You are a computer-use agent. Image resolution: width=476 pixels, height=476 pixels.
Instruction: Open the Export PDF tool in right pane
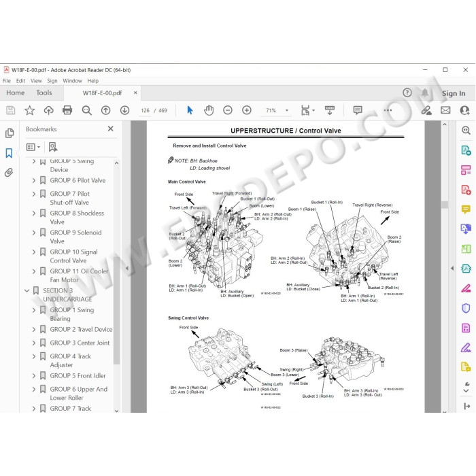pyautogui.click(x=466, y=150)
